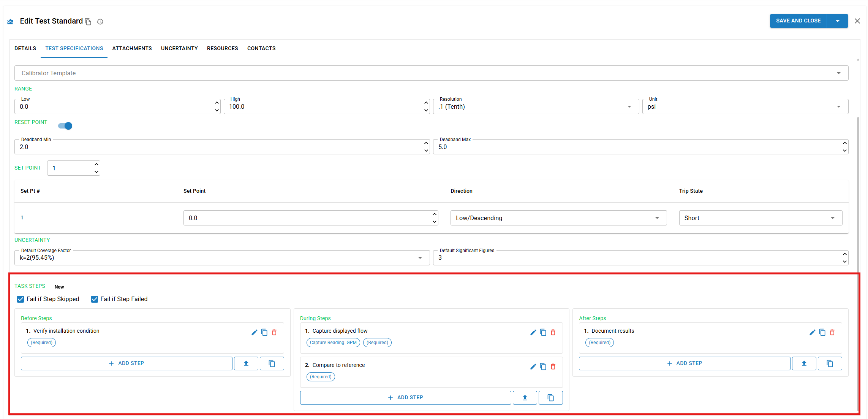Uncheck Fail if Step Failed
Image resolution: width=868 pixels, height=419 pixels.
95,299
